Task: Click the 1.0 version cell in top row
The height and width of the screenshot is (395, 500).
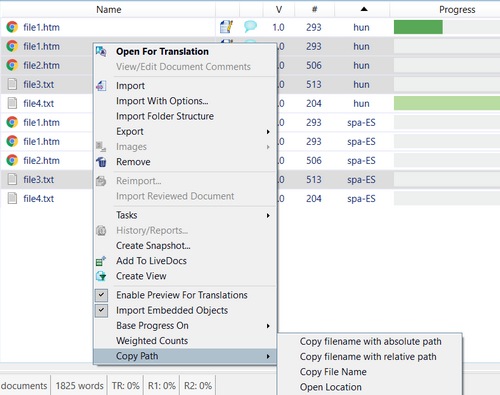Action: [x=278, y=27]
